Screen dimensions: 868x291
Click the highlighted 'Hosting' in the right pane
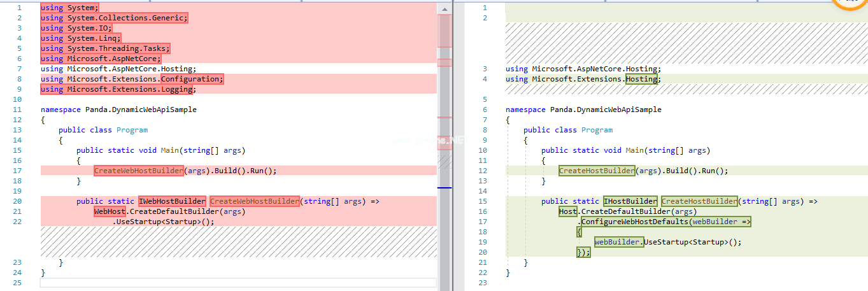pos(643,79)
